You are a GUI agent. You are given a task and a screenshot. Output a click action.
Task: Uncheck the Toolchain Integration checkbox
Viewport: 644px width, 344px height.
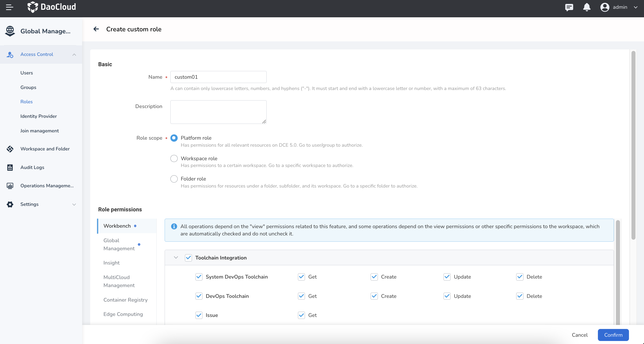188,258
